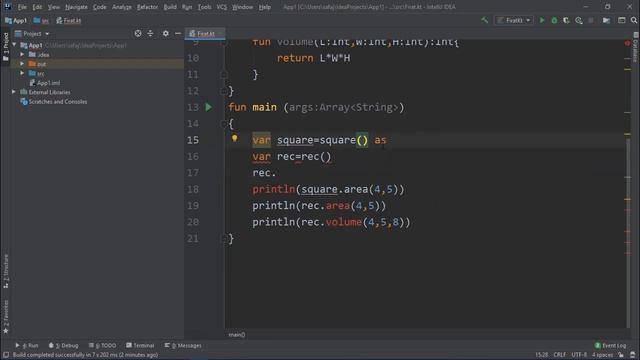640x360 pixels.
Task: Run with coverage icon in toolbar
Action: click(x=566, y=20)
